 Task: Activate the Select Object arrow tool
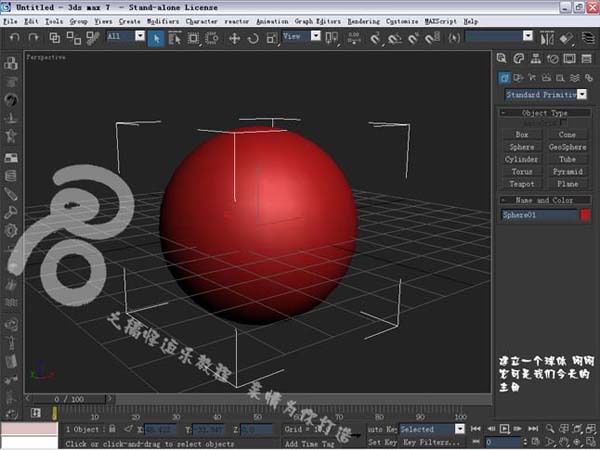pyautogui.click(x=156, y=38)
